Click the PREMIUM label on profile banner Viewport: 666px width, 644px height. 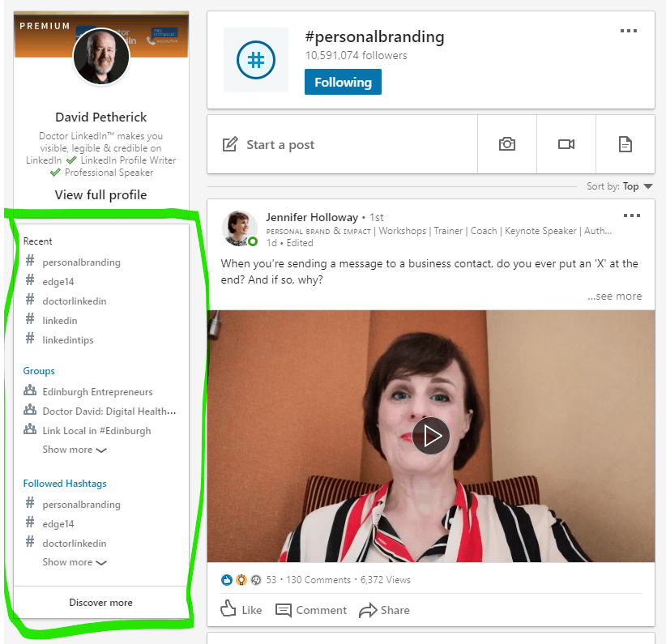(45, 26)
